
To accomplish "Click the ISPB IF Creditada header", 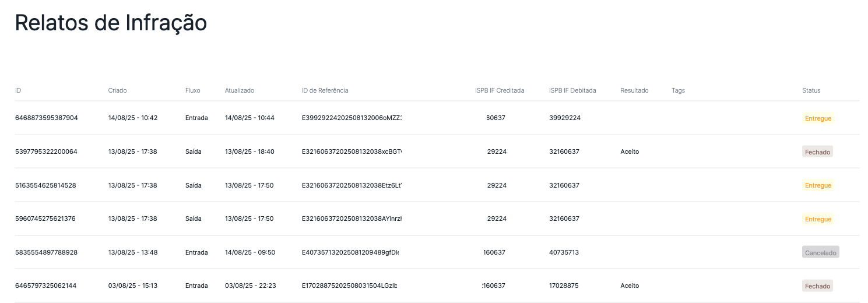I will click(x=500, y=90).
